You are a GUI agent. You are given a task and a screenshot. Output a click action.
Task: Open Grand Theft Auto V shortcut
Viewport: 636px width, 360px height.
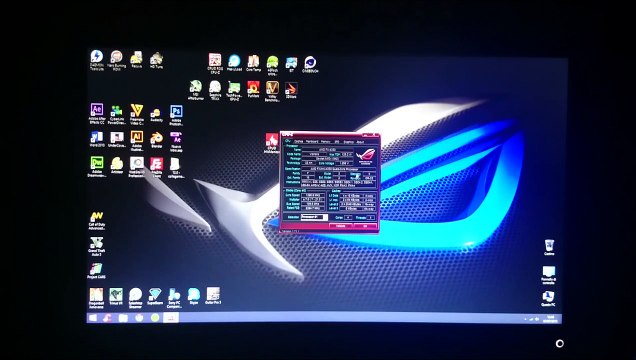coord(97,246)
